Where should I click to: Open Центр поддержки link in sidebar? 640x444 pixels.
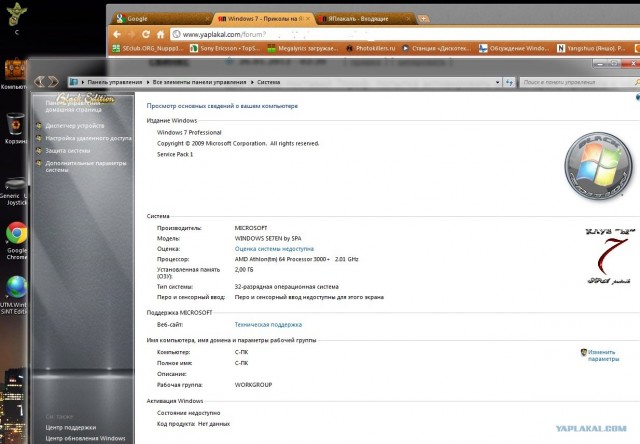tap(71, 427)
